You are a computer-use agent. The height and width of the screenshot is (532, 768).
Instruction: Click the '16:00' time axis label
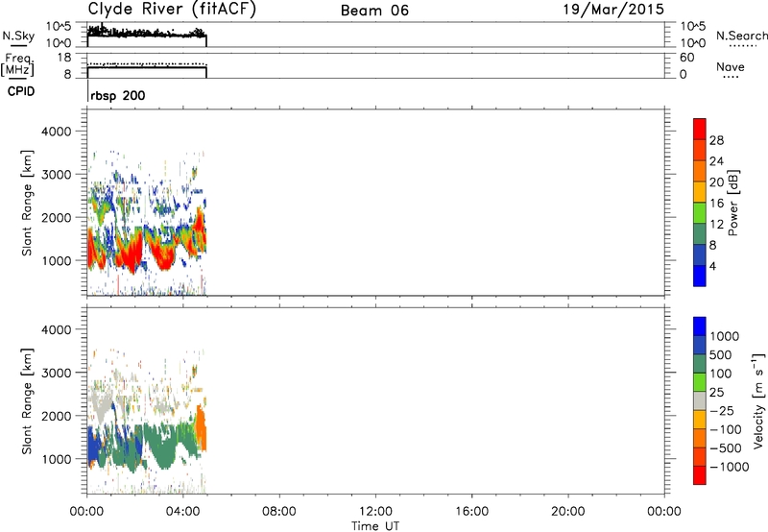coord(471,512)
